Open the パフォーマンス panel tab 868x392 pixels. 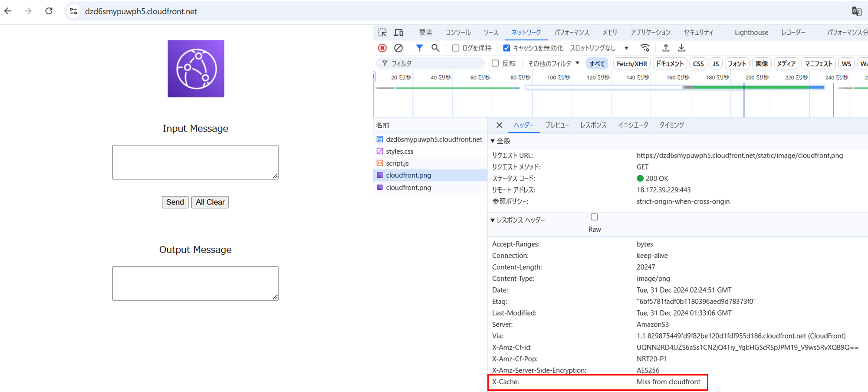pos(572,32)
